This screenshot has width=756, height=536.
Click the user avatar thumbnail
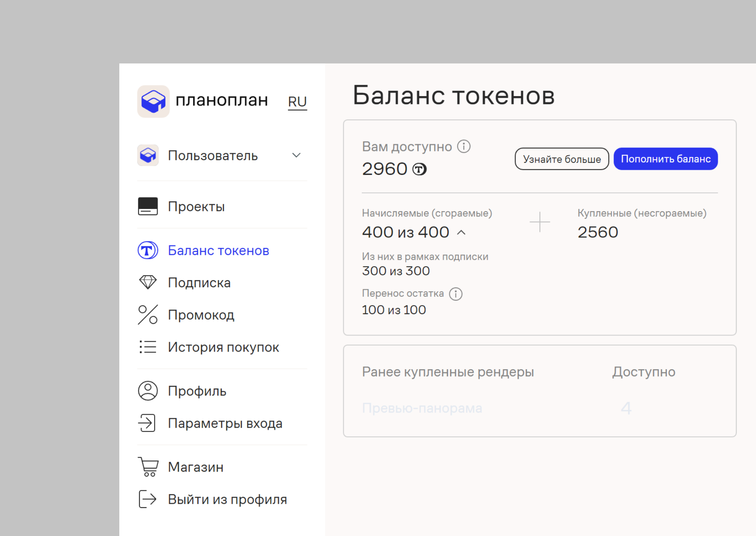coord(148,155)
